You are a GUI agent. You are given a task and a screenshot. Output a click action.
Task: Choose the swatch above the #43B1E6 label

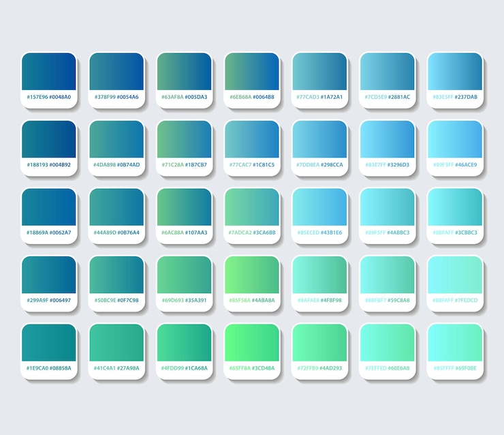(x=319, y=207)
